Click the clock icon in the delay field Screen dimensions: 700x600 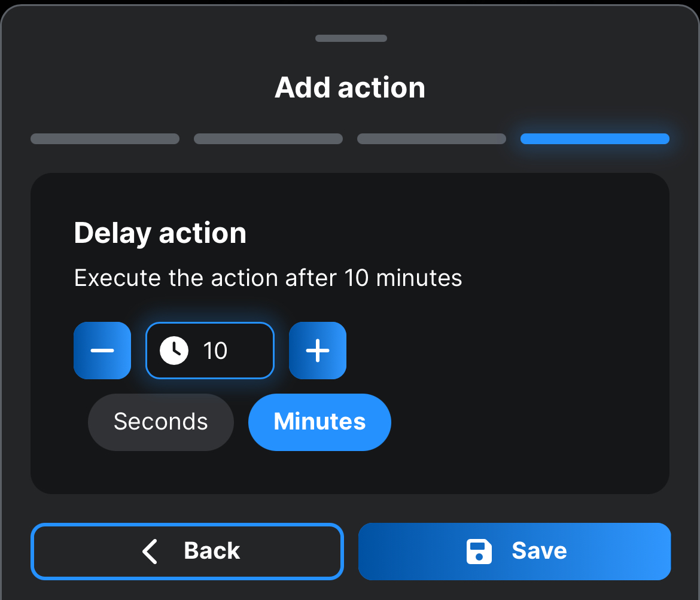[x=174, y=351]
